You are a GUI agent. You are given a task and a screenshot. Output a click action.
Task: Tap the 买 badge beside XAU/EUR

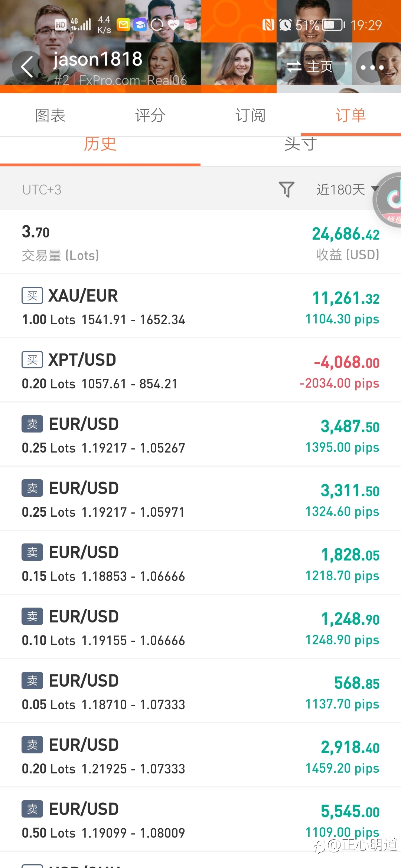coord(32,296)
